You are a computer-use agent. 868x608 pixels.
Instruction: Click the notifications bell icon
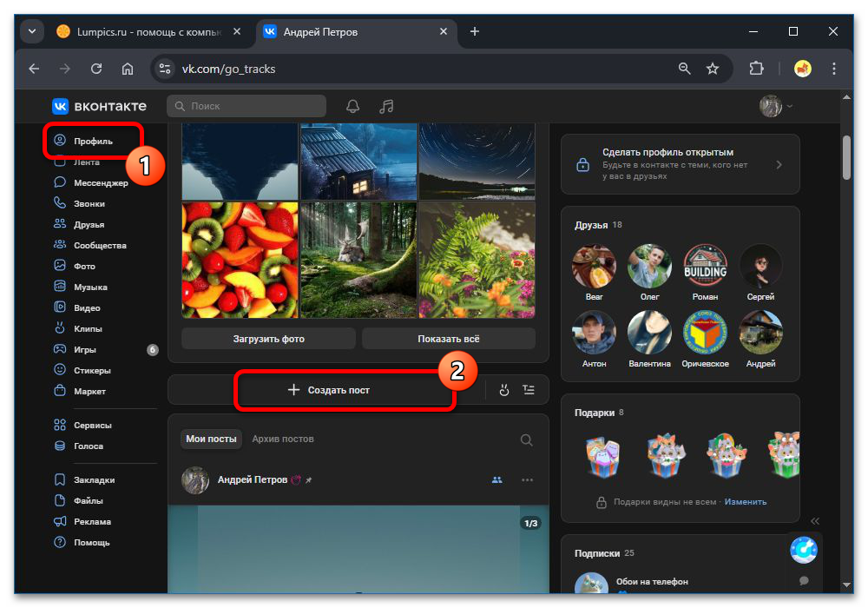click(352, 106)
